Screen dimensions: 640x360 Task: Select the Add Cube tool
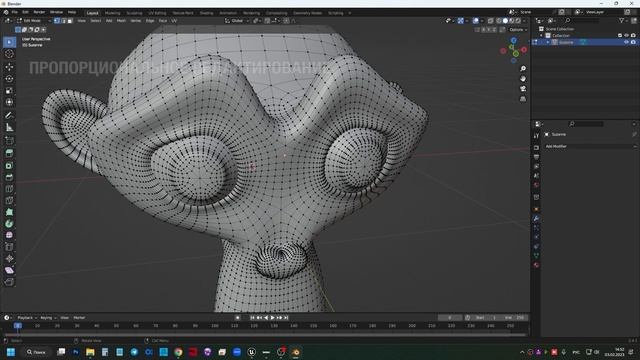pos(9,141)
